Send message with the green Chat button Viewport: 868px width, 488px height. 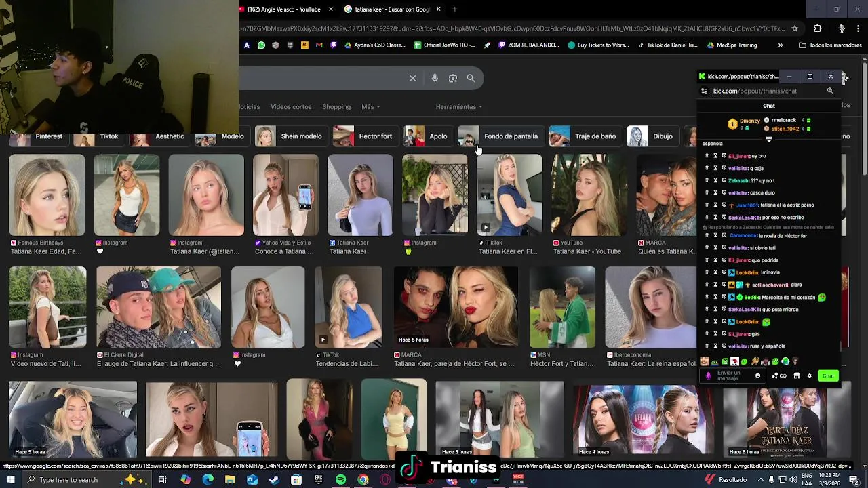click(x=828, y=375)
